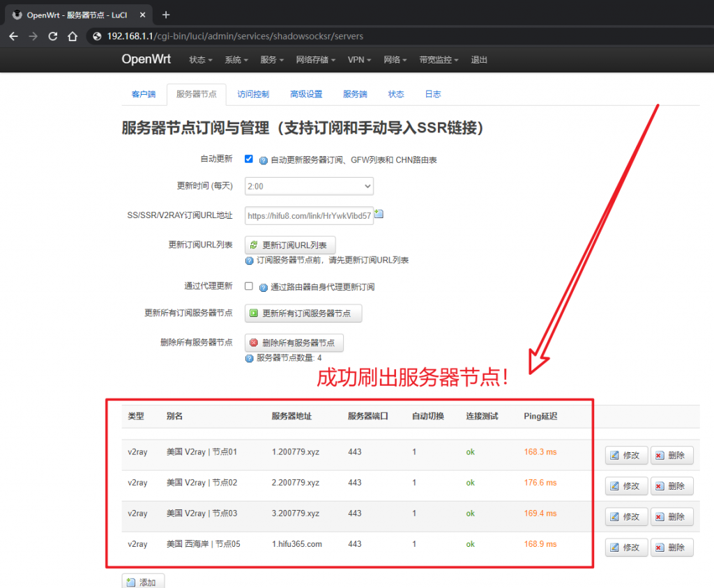
Task: Click the 连接测试 column header
Action: pos(482,416)
